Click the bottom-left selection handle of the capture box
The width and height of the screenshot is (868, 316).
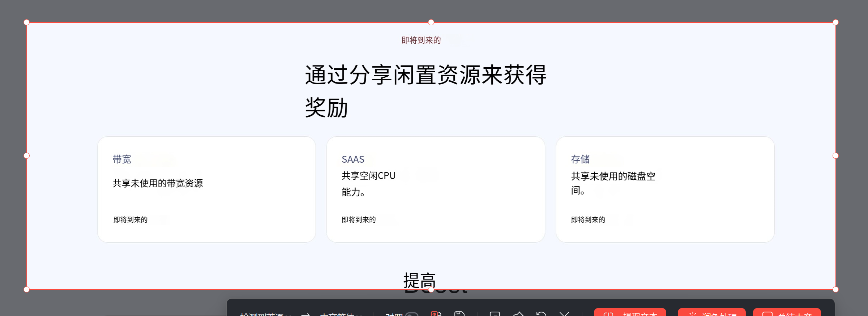[26, 289]
